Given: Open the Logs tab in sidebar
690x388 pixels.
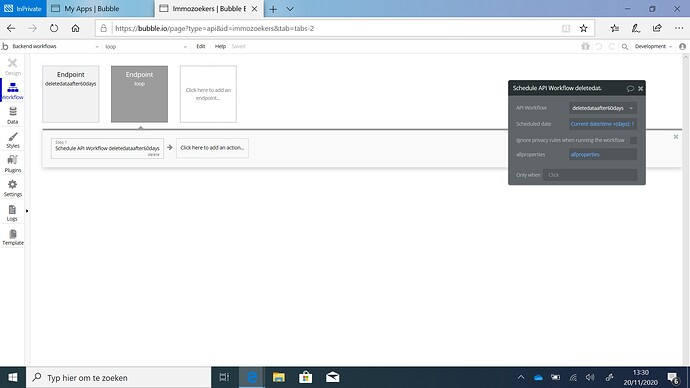Looking at the screenshot, I should point(12,213).
